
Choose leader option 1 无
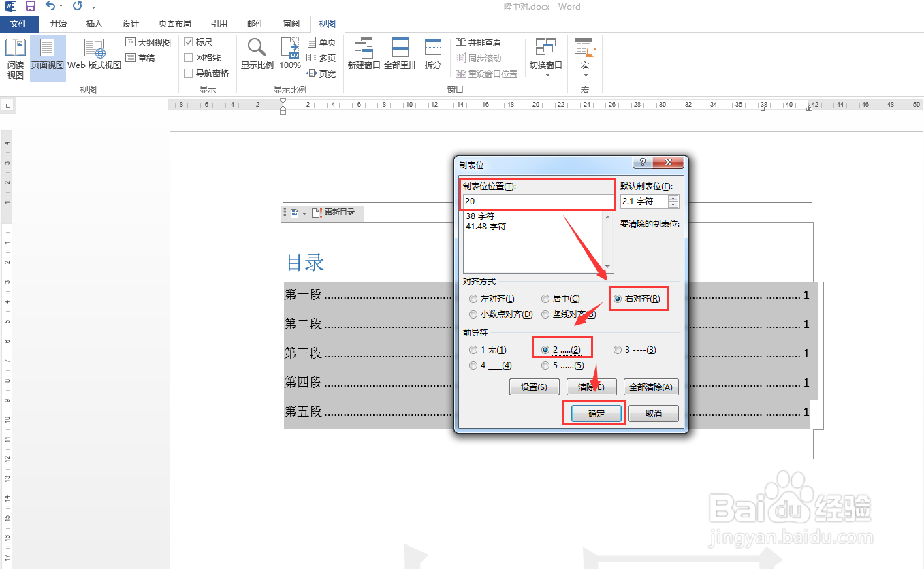[473, 350]
